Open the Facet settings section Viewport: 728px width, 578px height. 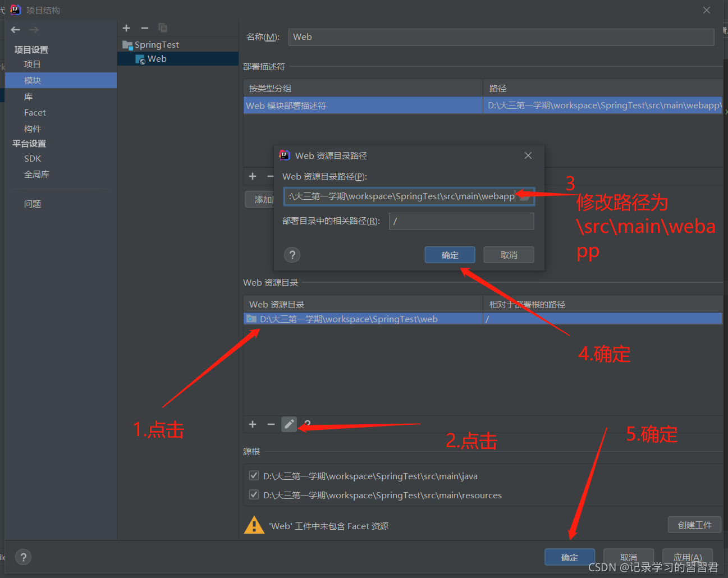35,113
